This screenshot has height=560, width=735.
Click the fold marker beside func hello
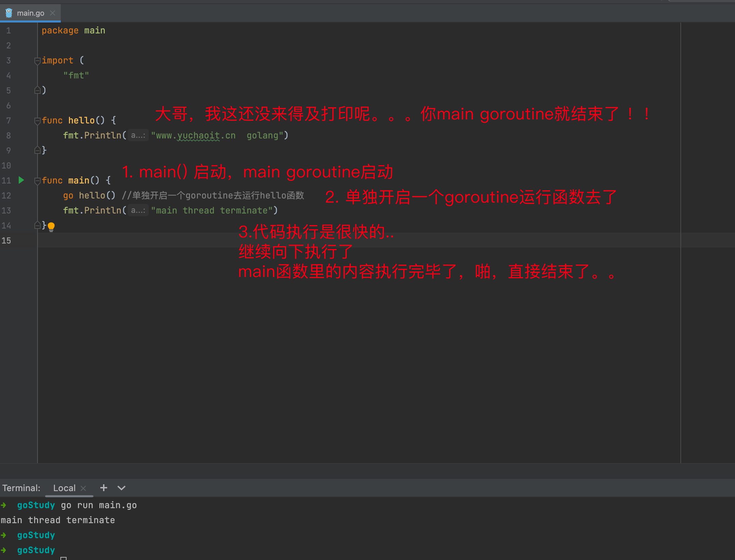tap(37, 120)
